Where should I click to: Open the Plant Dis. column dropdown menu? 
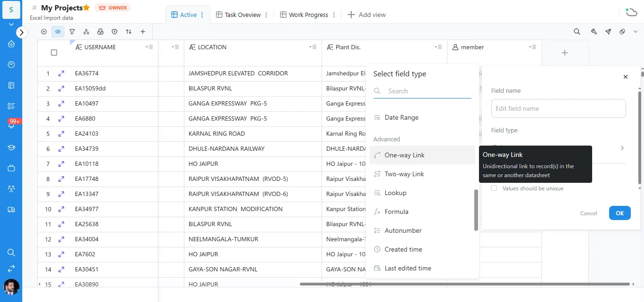(438, 47)
